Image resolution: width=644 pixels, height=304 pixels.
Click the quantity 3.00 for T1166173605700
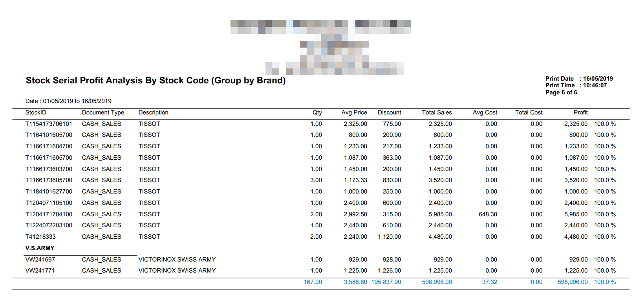[316, 180]
